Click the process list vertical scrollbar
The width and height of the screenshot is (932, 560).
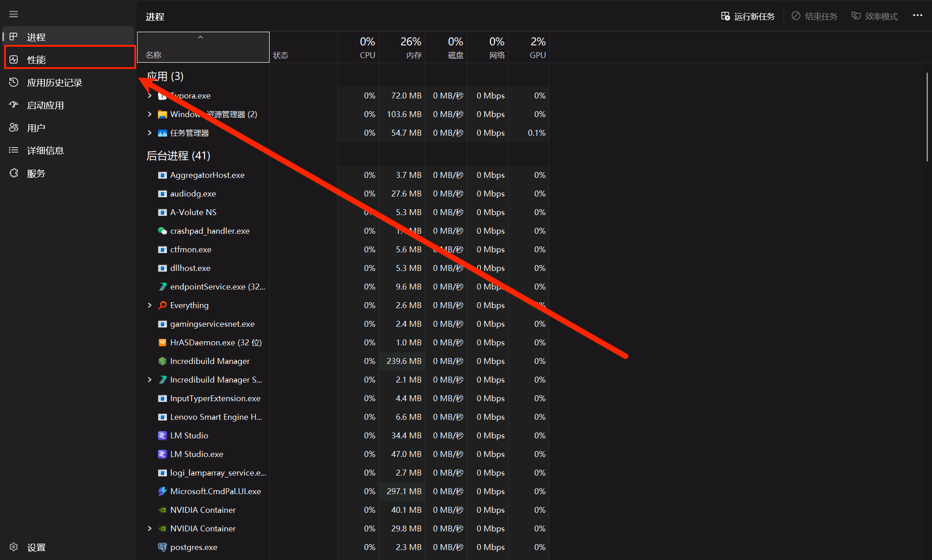click(x=927, y=117)
